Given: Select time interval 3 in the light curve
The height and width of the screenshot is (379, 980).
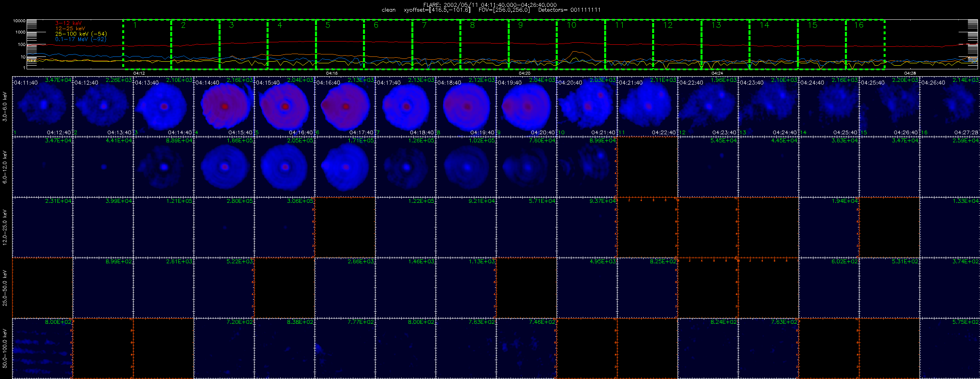Looking at the screenshot, I should [x=244, y=44].
